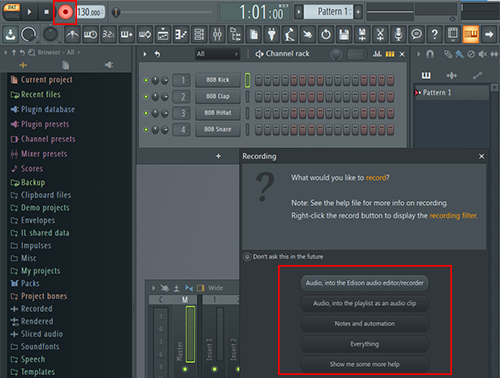Image resolution: width=500 pixels, height=378 pixels.
Task: Toggle Channel rack step/piano view icon
Action: pyautogui.click(x=390, y=54)
